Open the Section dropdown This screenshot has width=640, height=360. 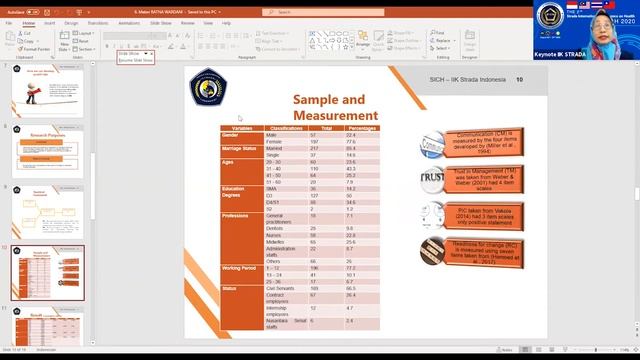(x=84, y=49)
